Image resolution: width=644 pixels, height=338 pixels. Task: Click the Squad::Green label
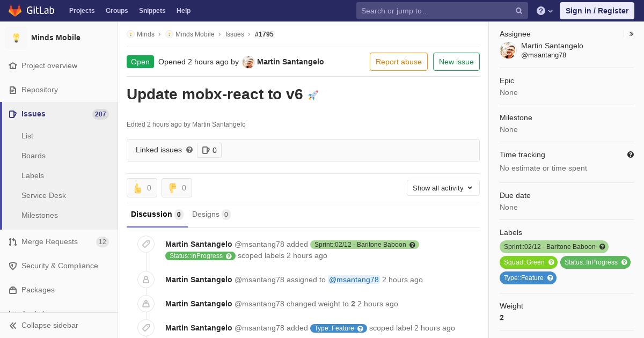(529, 262)
